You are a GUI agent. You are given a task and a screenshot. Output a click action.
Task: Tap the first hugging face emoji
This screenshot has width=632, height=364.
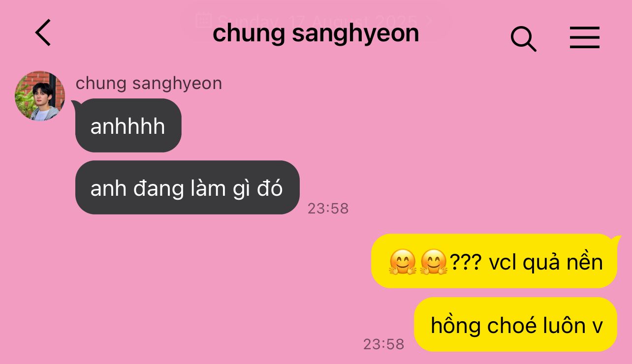403,262
